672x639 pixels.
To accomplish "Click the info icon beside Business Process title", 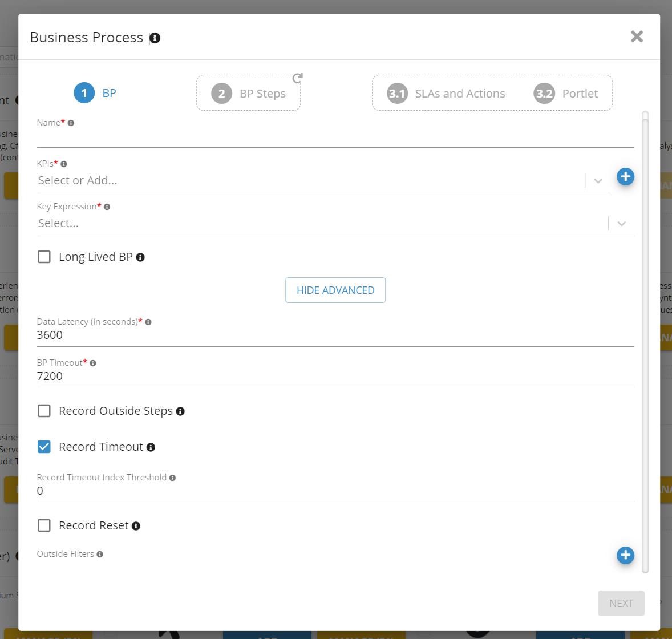I will click(x=155, y=38).
